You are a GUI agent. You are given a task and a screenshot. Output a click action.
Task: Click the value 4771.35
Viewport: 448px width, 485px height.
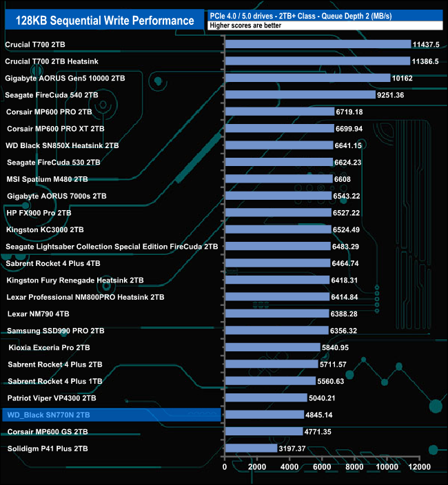click(318, 432)
